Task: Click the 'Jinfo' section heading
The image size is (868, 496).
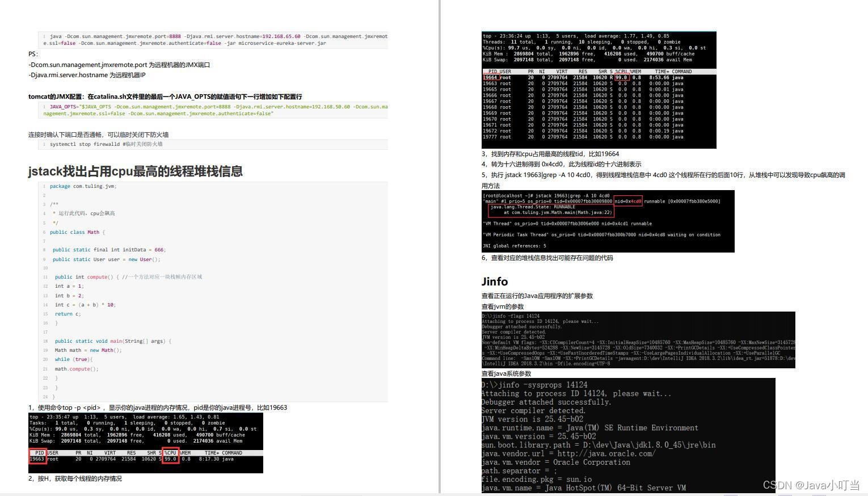Action: [x=495, y=281]
